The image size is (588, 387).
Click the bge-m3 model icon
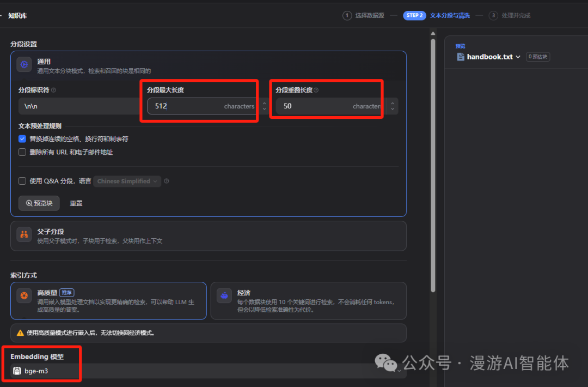17,371
